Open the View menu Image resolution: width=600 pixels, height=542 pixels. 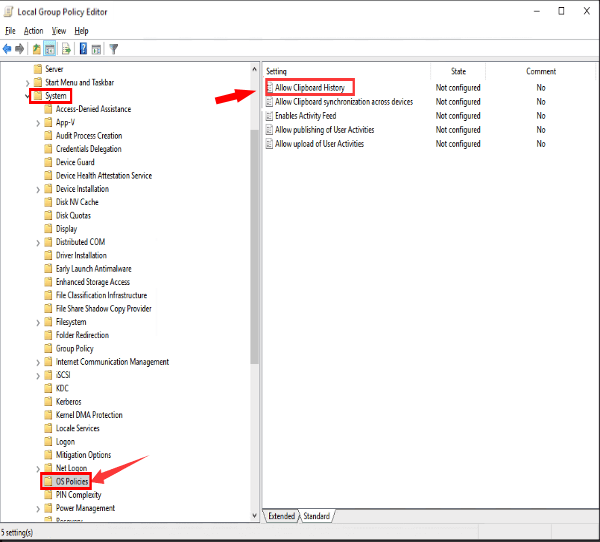click(x=59, y=31)
